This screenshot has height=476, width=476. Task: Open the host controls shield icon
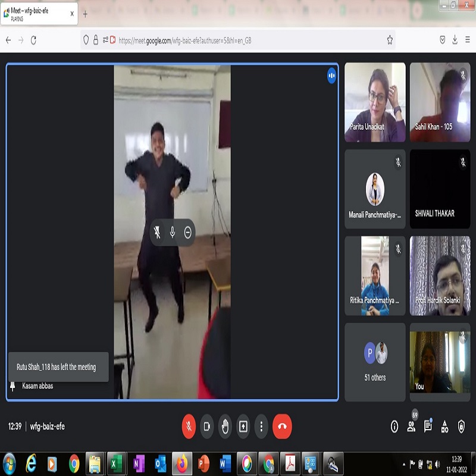461,427
